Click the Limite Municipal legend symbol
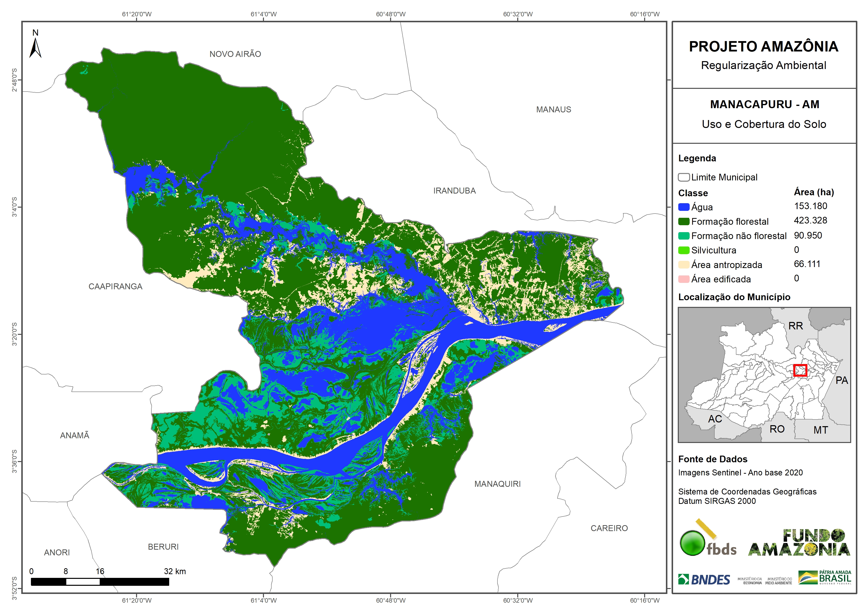 tap(683, 177)
